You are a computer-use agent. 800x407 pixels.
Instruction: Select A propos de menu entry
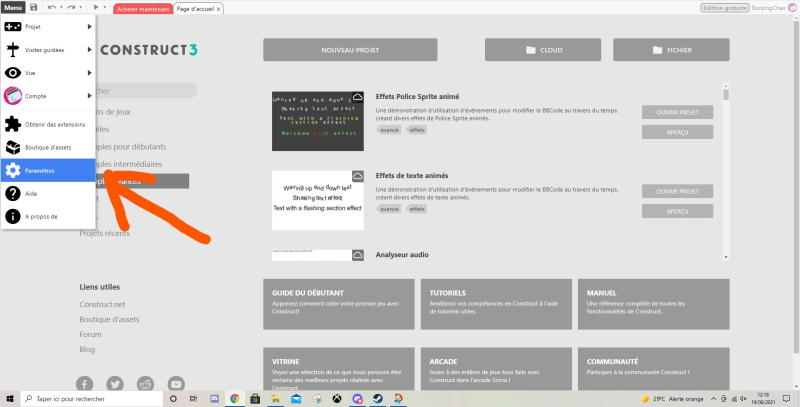tap(48, 217)
